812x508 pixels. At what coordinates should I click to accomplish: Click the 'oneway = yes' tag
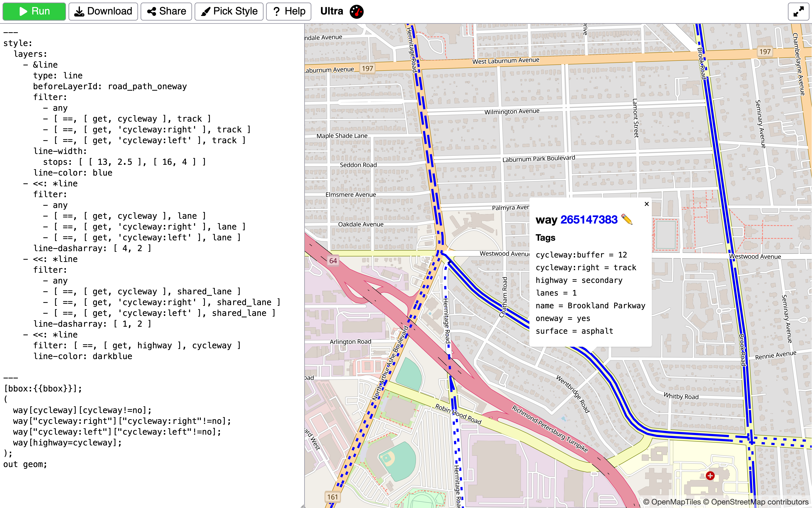563,318
